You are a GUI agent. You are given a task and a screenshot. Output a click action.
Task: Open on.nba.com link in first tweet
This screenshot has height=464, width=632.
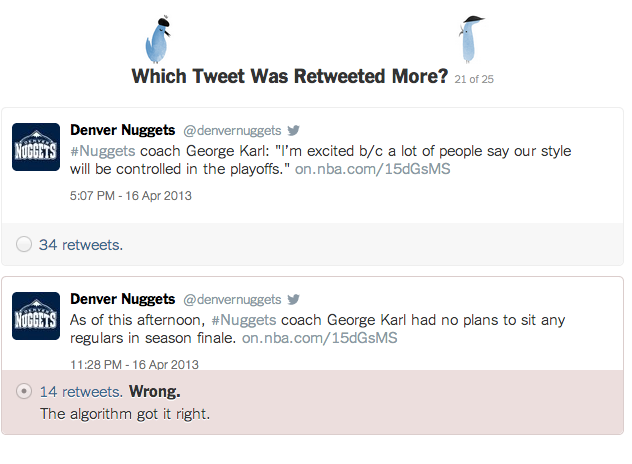coord(372,169)
